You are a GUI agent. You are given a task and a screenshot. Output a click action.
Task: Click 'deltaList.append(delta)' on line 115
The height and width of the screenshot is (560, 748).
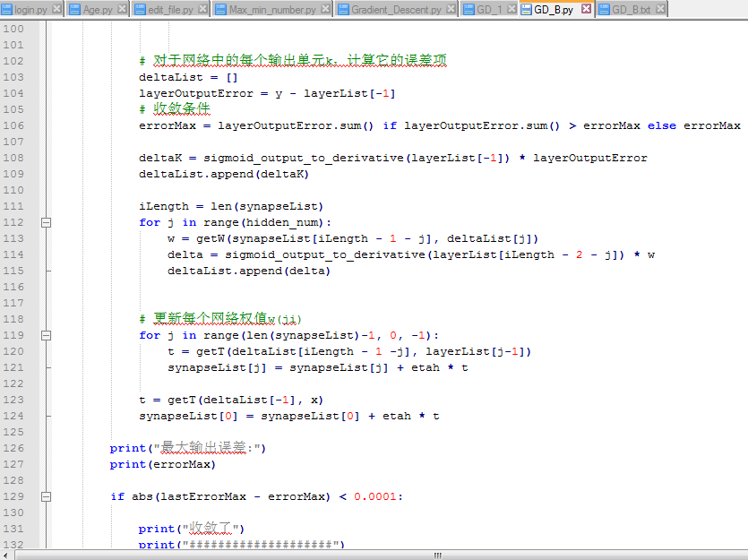pos(248,271)
